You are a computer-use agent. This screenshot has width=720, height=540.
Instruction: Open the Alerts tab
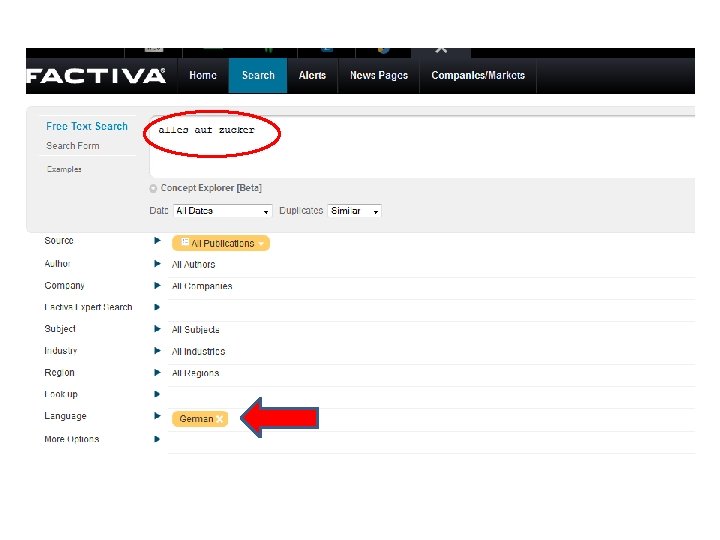point(312,75)
